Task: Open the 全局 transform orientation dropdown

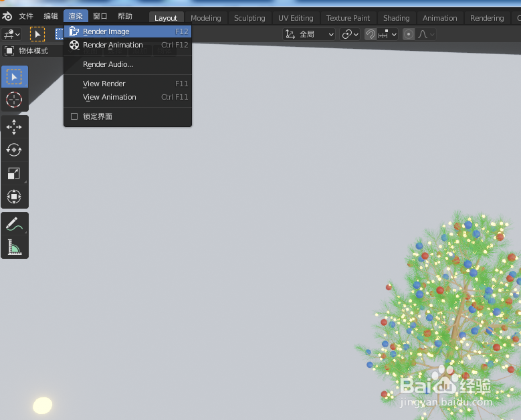Action: pyautogui.click(x=309, y=34)
